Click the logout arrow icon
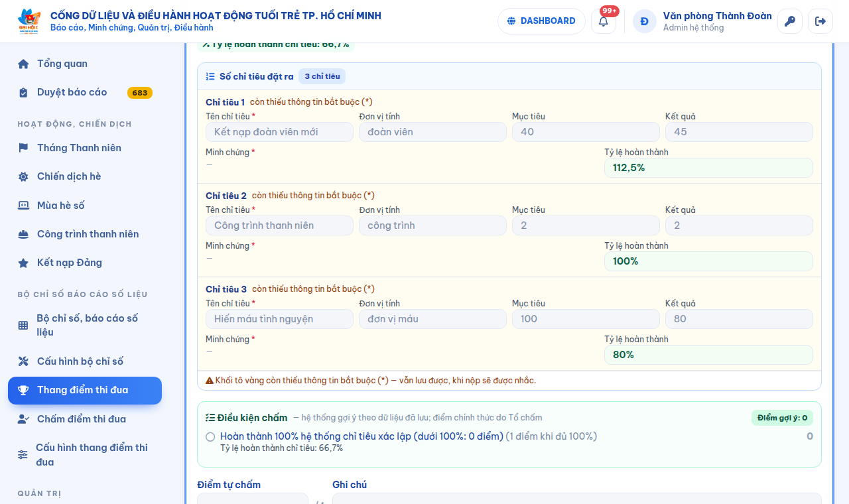The width and height of the screenshot is (849, 504). tap(820, 21)
